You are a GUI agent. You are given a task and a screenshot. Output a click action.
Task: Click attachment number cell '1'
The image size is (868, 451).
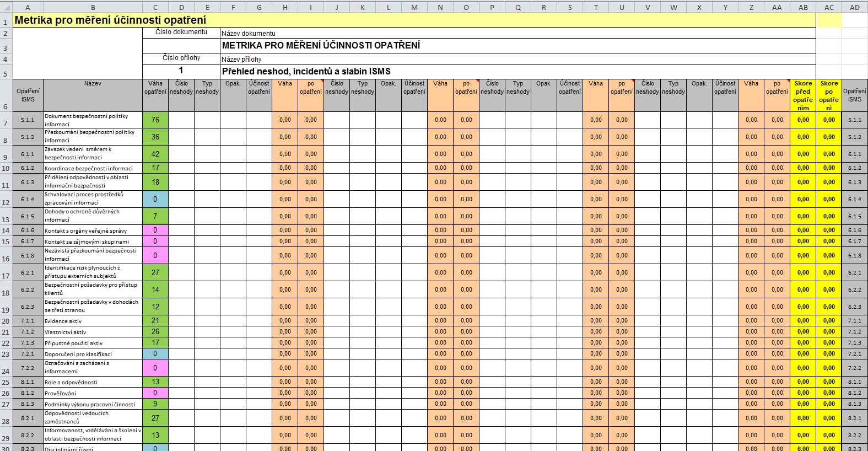coord(181,72)
